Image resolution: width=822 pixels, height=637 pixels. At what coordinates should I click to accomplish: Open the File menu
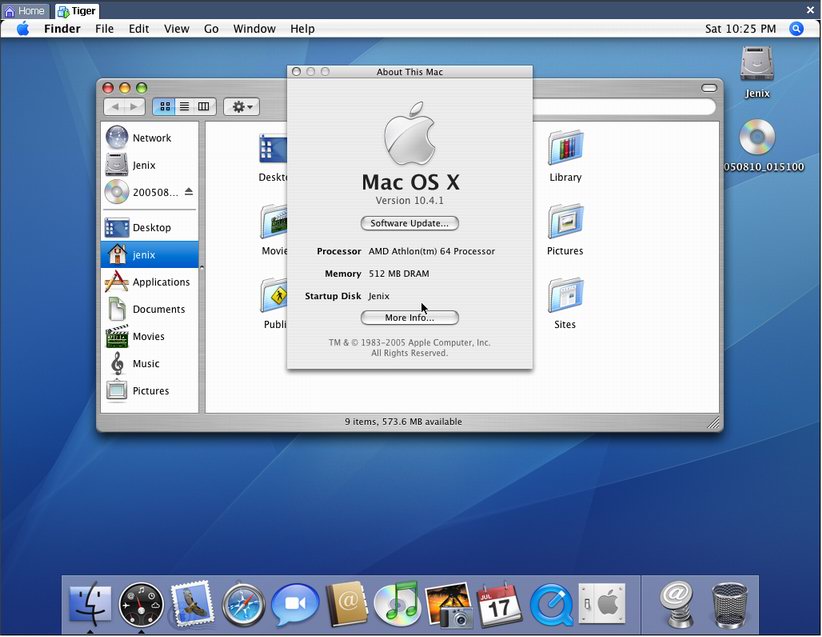pos(104,28)
